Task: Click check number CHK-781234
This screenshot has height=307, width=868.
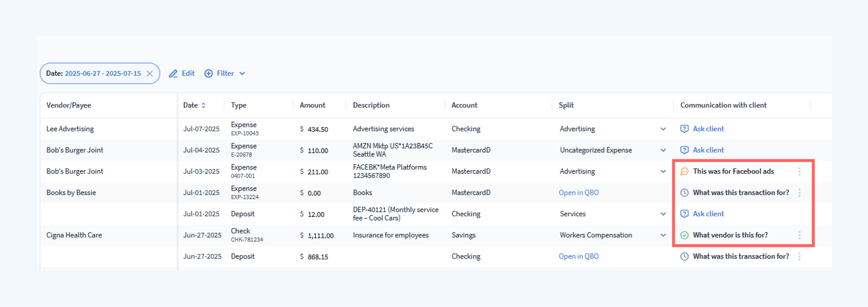Action: [x=247, y=240]
